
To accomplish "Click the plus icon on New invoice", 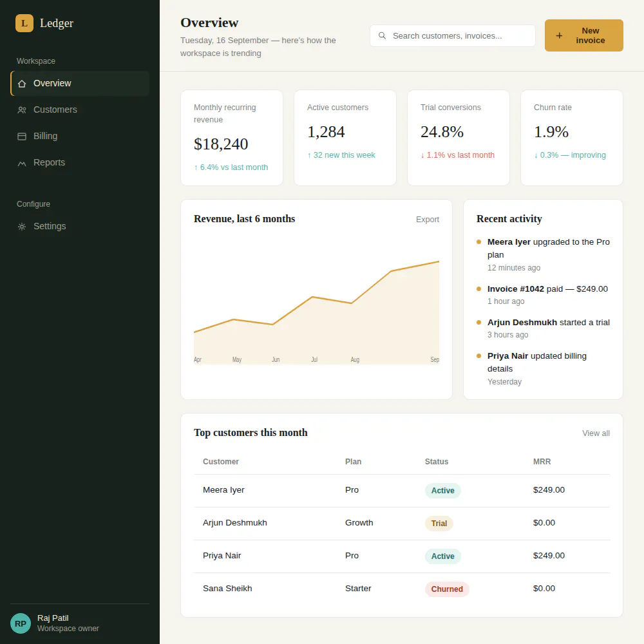I will coord(559,35).
